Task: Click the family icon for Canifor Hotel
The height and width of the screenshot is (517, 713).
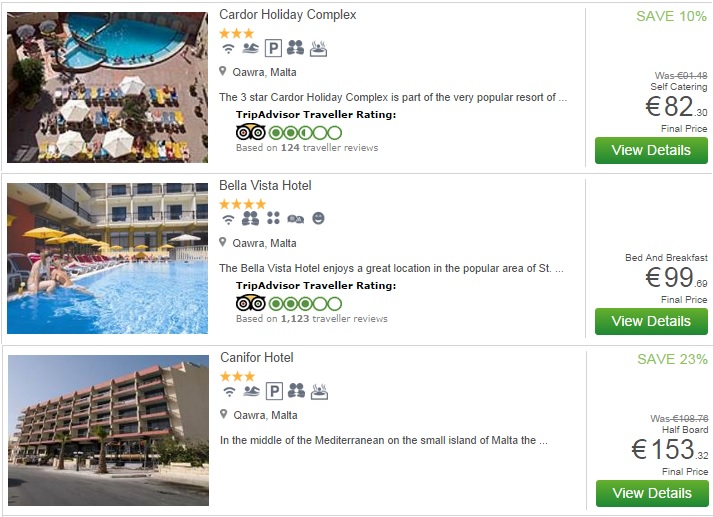Action: 296,391
